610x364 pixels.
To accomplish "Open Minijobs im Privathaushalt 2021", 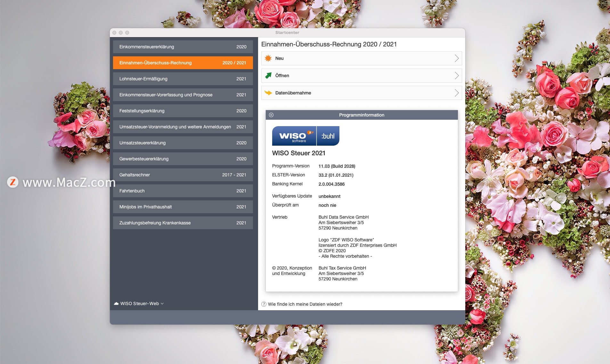I will pos(183,207).
